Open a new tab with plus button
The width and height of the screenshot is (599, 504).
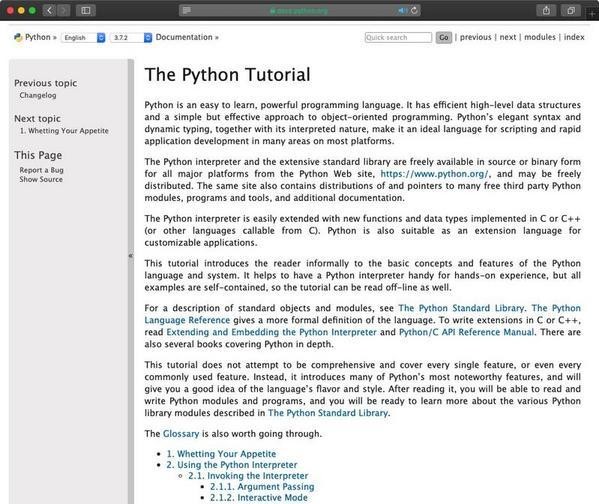593,14
